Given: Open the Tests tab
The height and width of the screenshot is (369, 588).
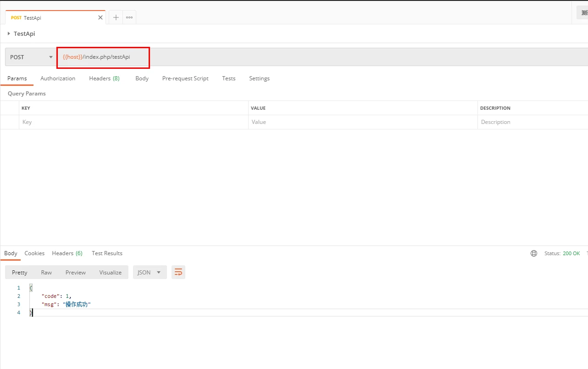Looking at the screenshot, I should coord(228,78).
